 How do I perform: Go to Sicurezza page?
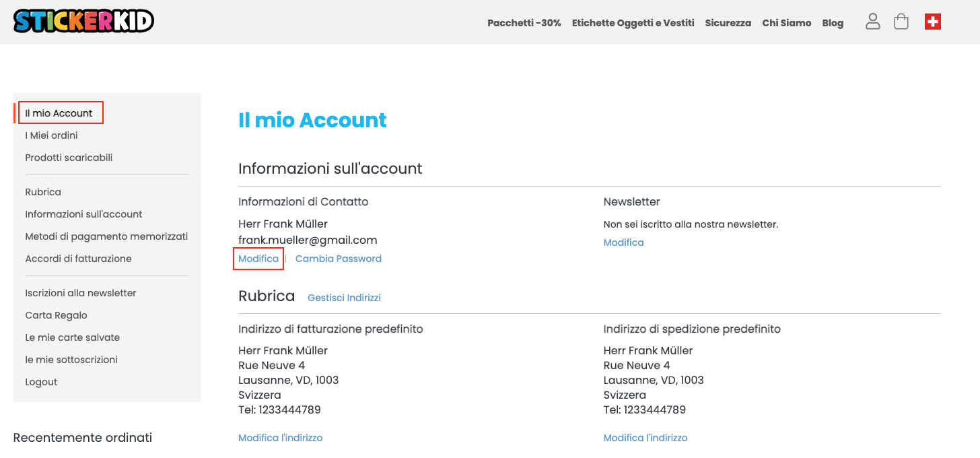[728, 23]
